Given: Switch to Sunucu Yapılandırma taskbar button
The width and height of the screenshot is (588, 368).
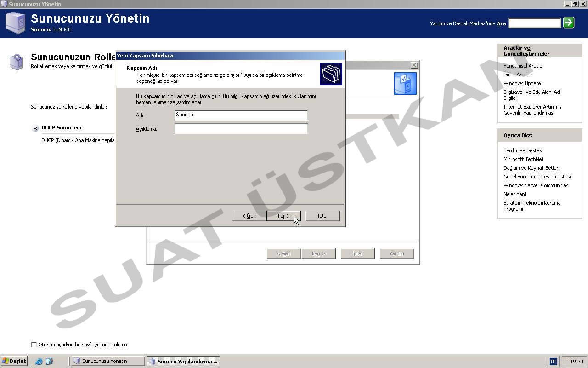Looking at the screenshot, I should [x=183, y=361].
